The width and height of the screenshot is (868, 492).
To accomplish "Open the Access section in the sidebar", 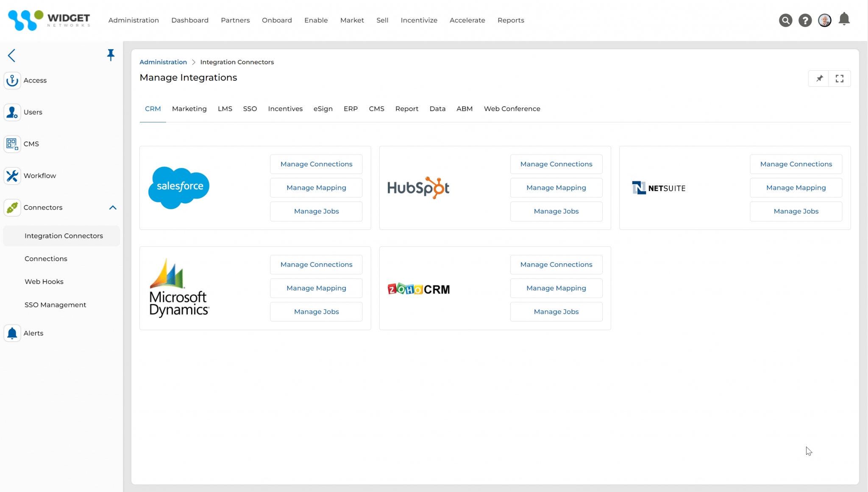I will point(12,80).
